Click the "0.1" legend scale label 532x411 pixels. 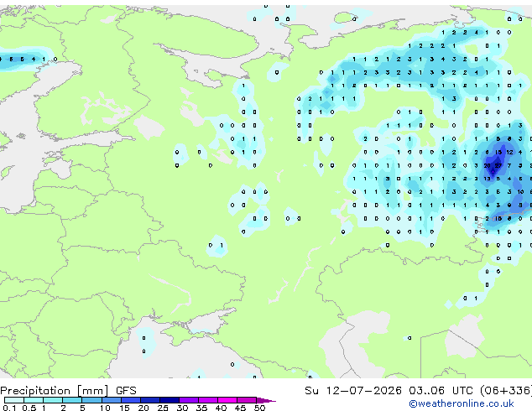(9, 408)
